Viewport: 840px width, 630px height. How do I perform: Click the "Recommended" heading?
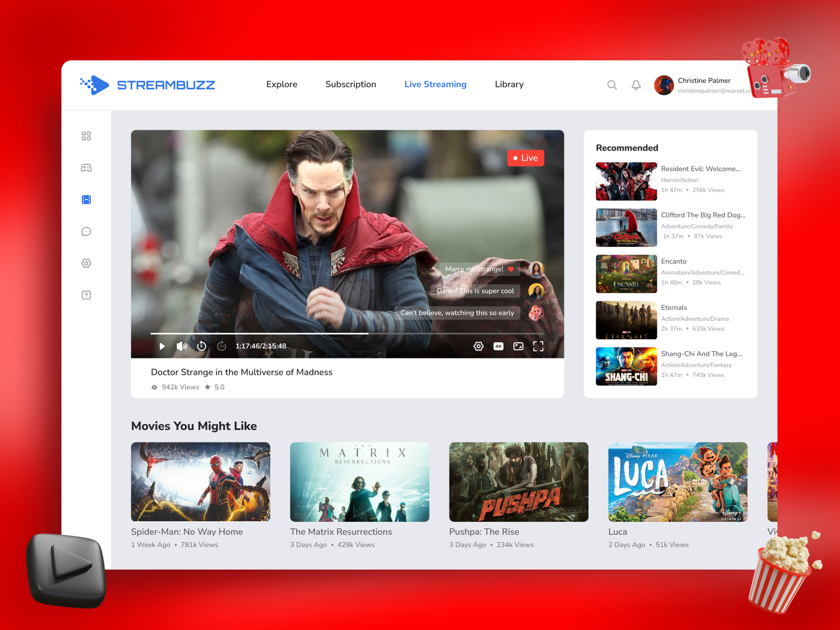[627, 148]
